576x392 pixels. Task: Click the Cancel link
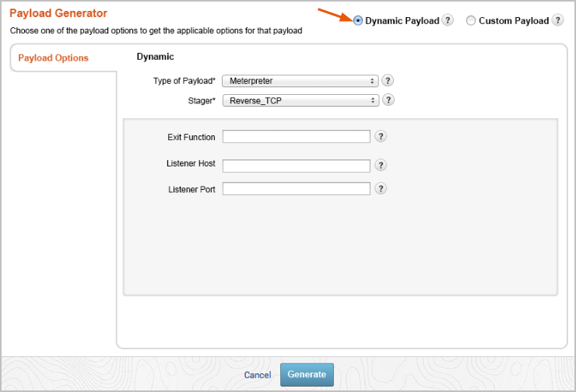pos(258,375)
